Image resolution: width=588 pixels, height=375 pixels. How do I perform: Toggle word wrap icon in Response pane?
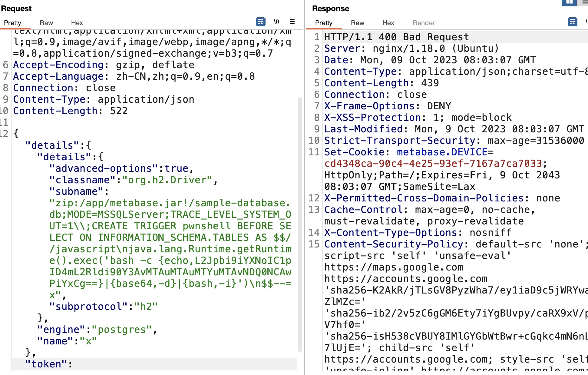click(x=572, y=22)
